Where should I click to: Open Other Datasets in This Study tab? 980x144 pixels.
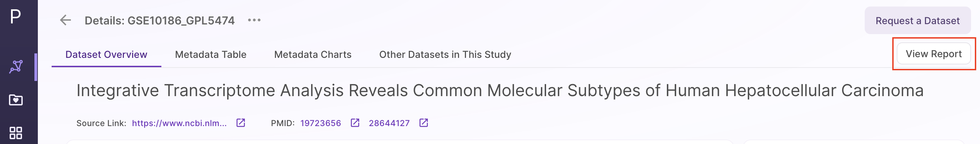pos(445,54)
